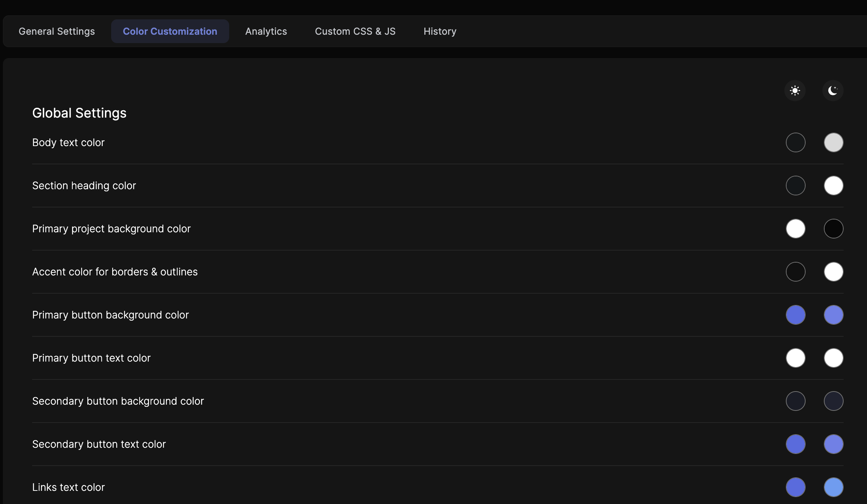The width and height of the screenshot is (867, 504).
Task: Pick dark-mode Body text color swatch
Action: click(x=834, y=142)
